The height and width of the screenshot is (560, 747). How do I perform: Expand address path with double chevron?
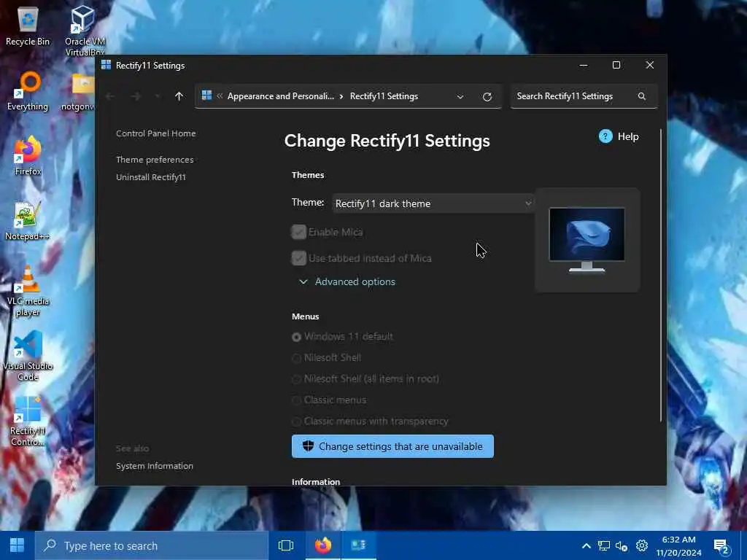[220, 96]
